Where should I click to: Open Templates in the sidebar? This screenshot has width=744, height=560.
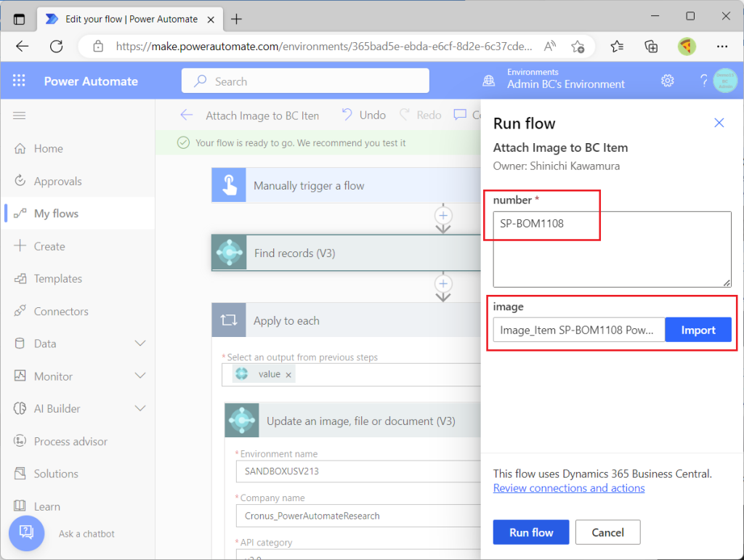click(78, 278)
